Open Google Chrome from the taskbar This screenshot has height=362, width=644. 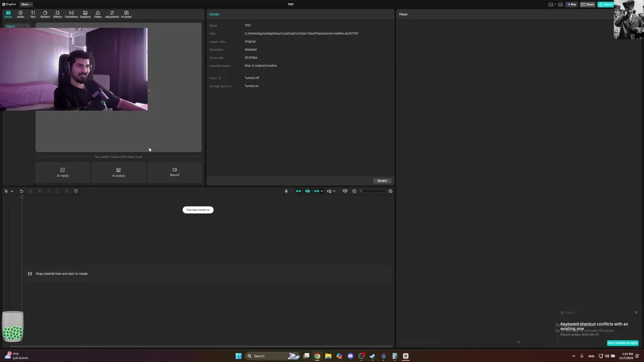tap(317, 356)
